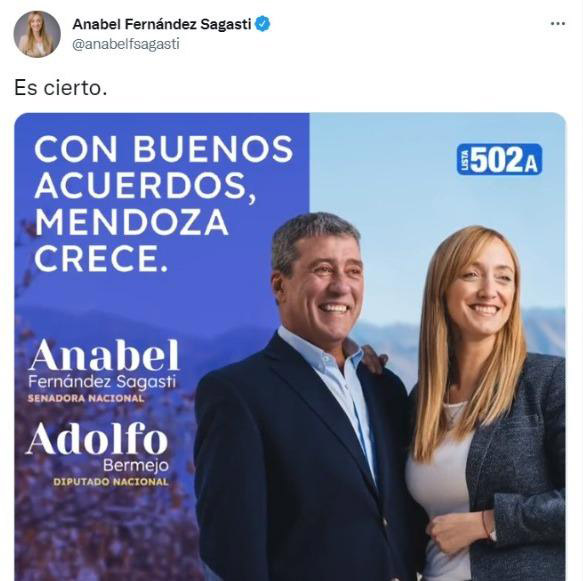This screenshot has width=583, height=581.
Task: Click the "Fernández Sagasti" surname under Anabel
Action: coord(102,382)
